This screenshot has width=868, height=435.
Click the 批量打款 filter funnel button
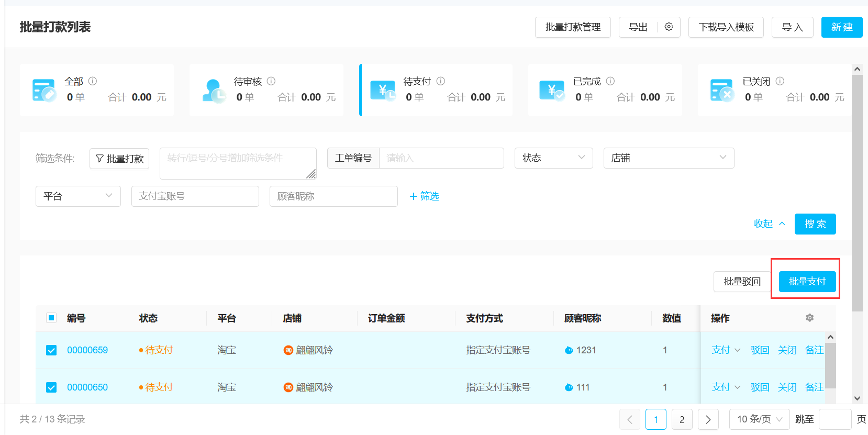[119, 159]
